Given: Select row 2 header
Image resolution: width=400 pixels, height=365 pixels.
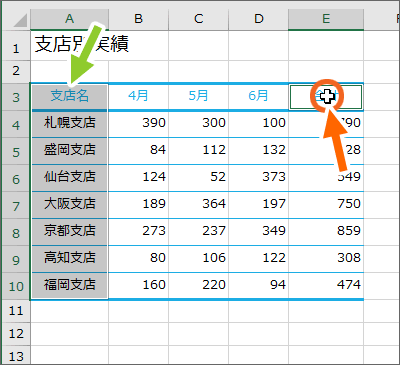Looking at the screenshot, I should pyautogui.click(x=16, y=72).
